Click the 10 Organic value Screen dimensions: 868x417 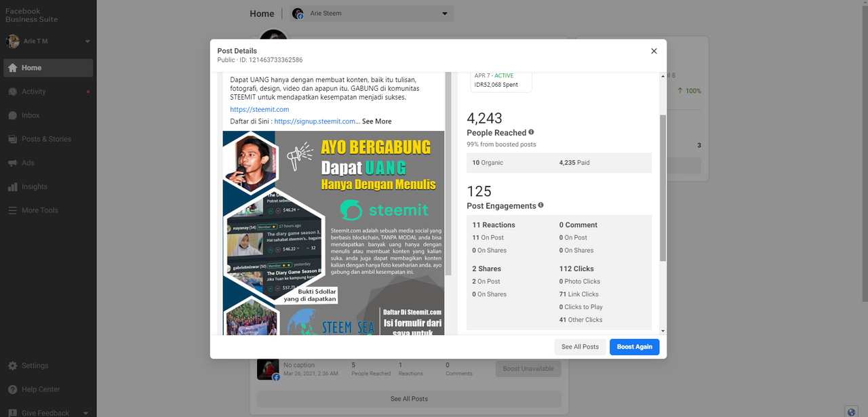click(488, 163)
